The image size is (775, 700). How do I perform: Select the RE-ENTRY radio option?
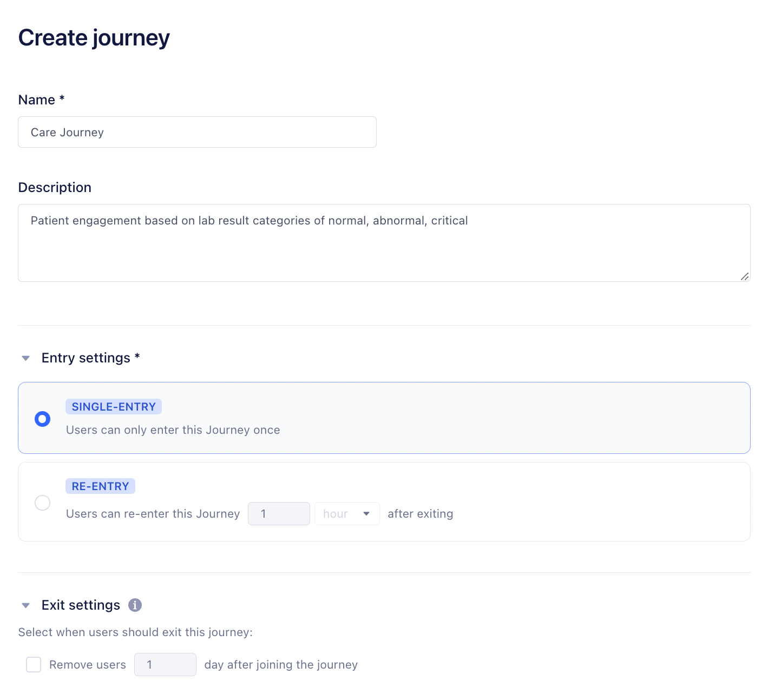pos(43,503)
